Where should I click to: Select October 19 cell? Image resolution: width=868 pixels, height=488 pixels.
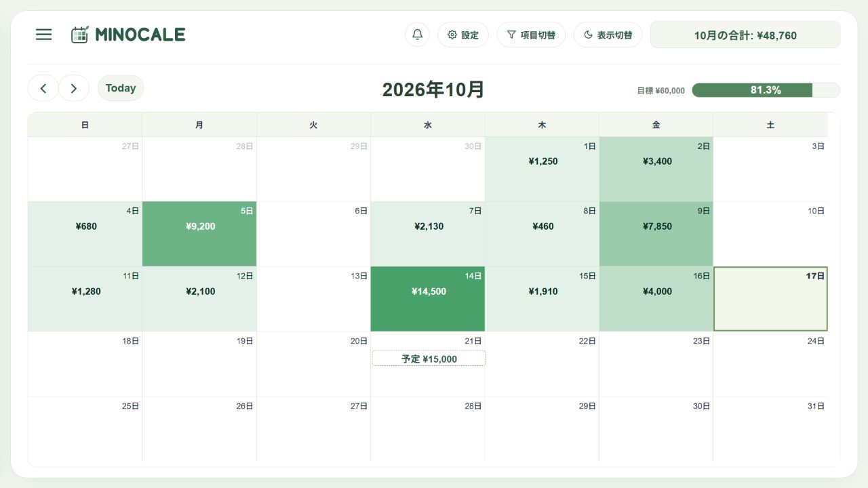coord(199,364)
